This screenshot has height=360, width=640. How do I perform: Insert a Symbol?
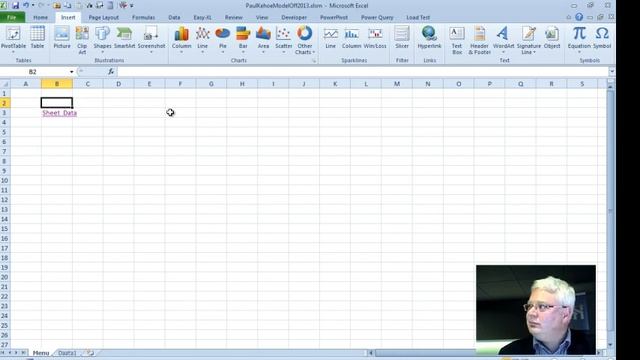point(602,38)
